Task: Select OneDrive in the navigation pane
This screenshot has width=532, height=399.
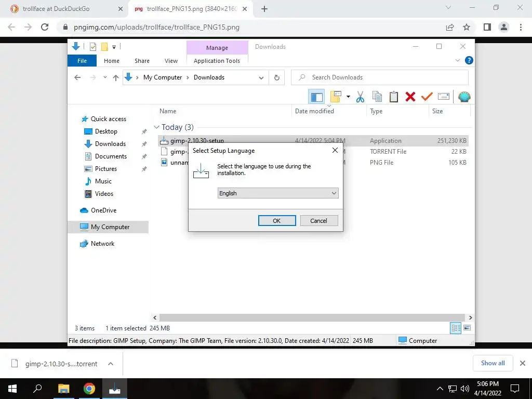Action: tap(103, 210)
